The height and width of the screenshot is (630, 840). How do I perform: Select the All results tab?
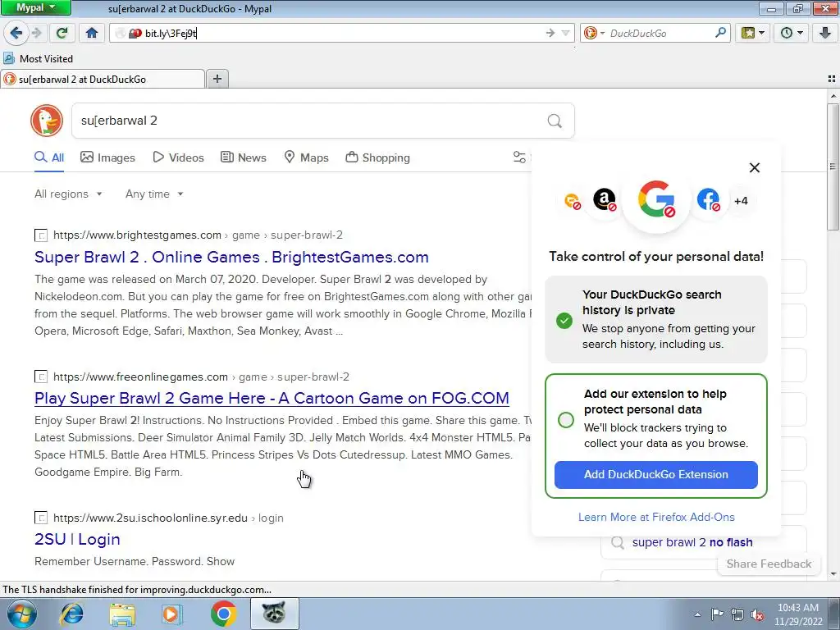point(49,157)
